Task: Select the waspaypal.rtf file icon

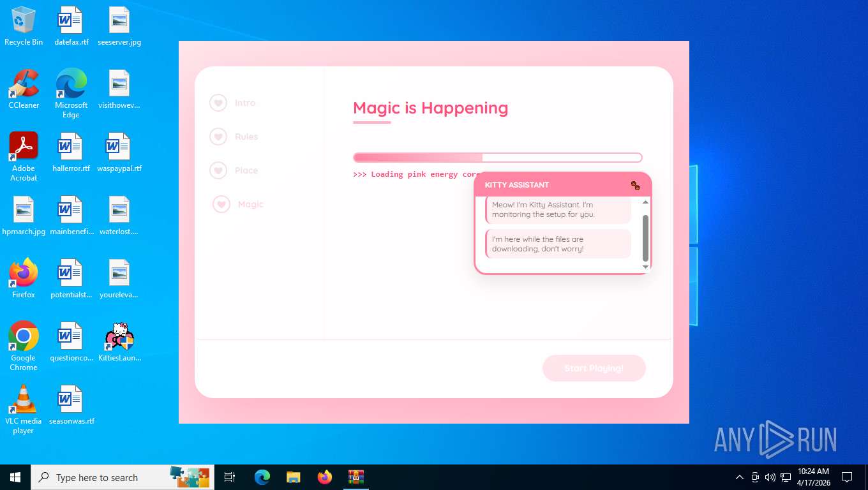Action: tap(119, 152)
